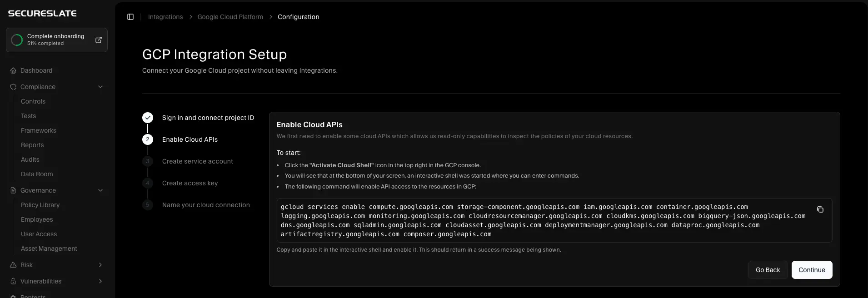The image size is (868, 298).
Task: Click the Configuration breadcrumb
Action: [x=298, y=17]
